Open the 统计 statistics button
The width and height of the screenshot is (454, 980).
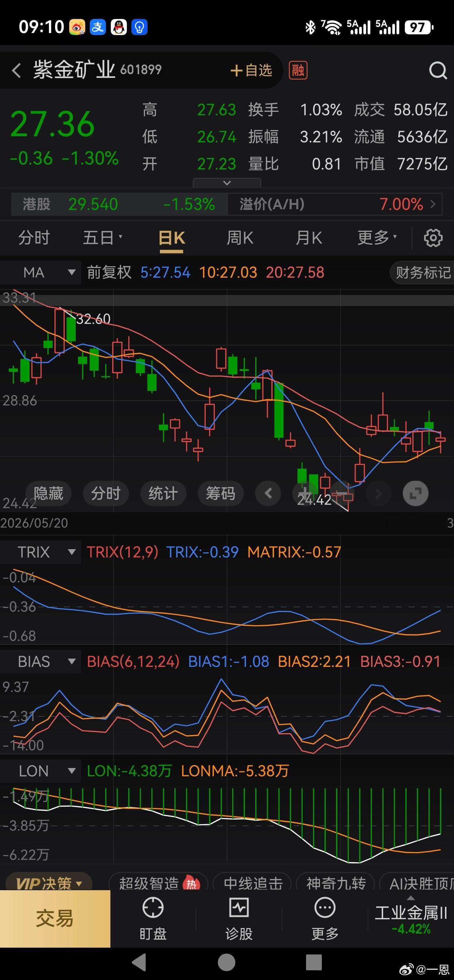(163, 493)
